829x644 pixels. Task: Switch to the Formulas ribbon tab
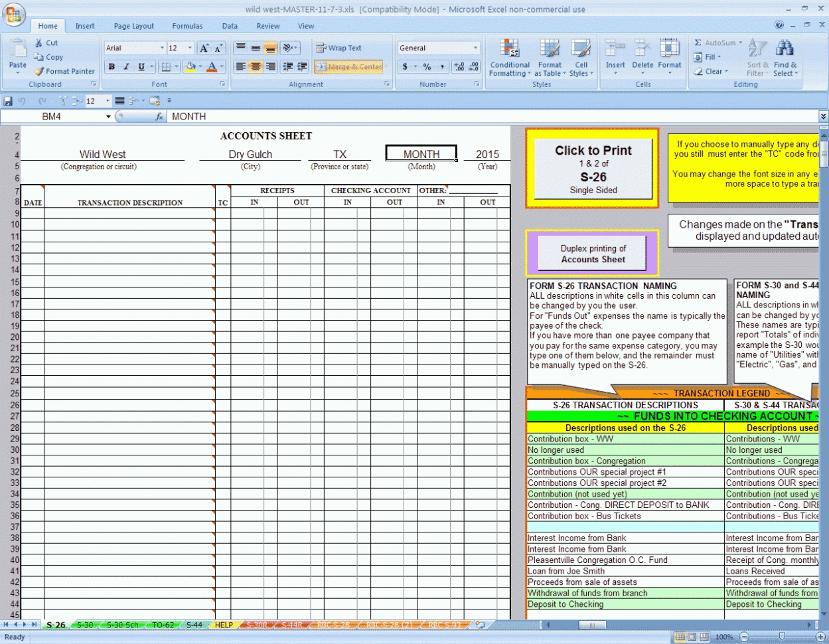click(187, 26)
